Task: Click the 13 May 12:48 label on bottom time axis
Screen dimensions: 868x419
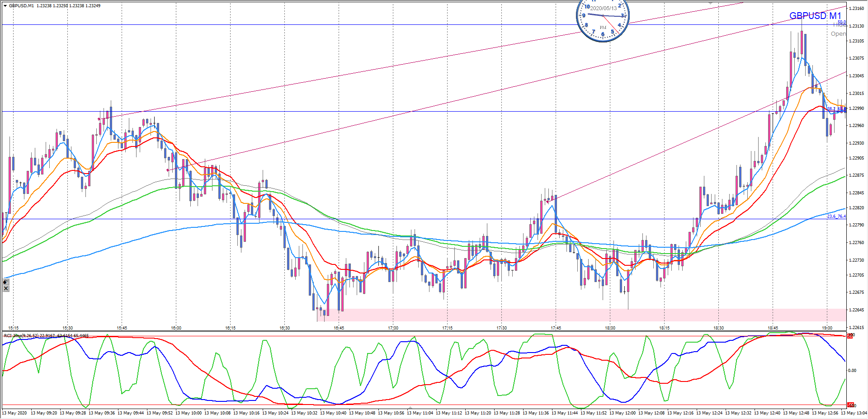Action: click(796, 413)
